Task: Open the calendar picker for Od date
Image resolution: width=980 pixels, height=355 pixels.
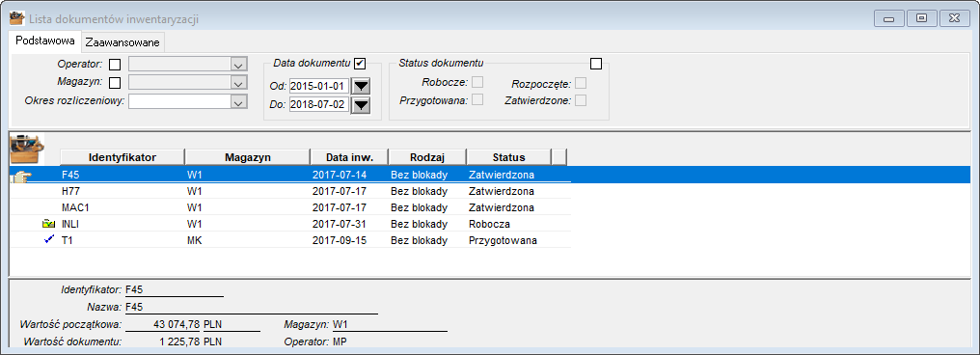Action: click(x=361, y=86)
